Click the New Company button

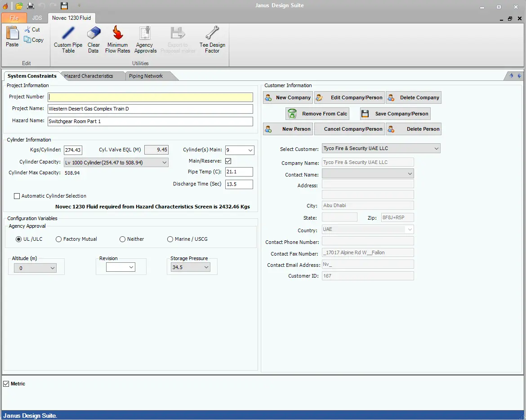(x=288, y=97)
